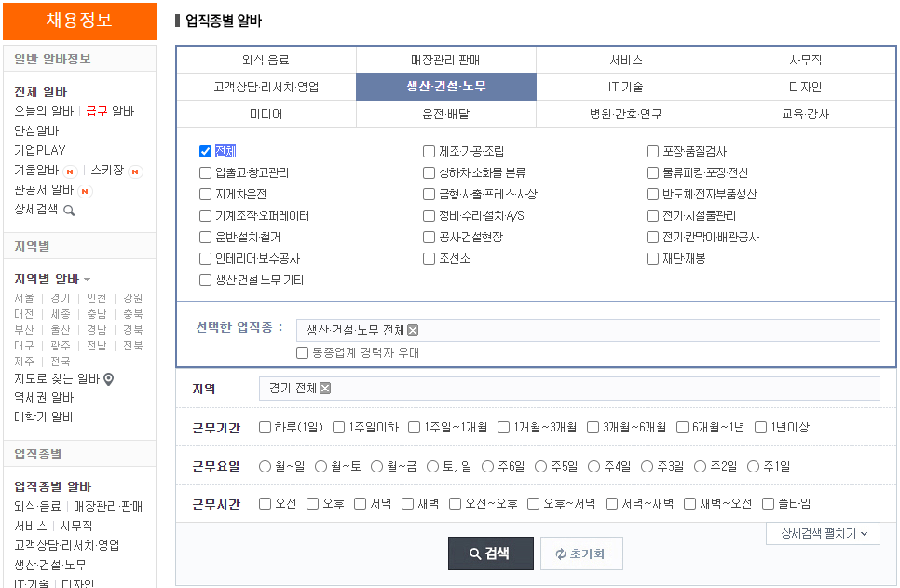Select the IT·기술 category tab
The height and width of the screenshot is (588, 900).
coord(626,87)
